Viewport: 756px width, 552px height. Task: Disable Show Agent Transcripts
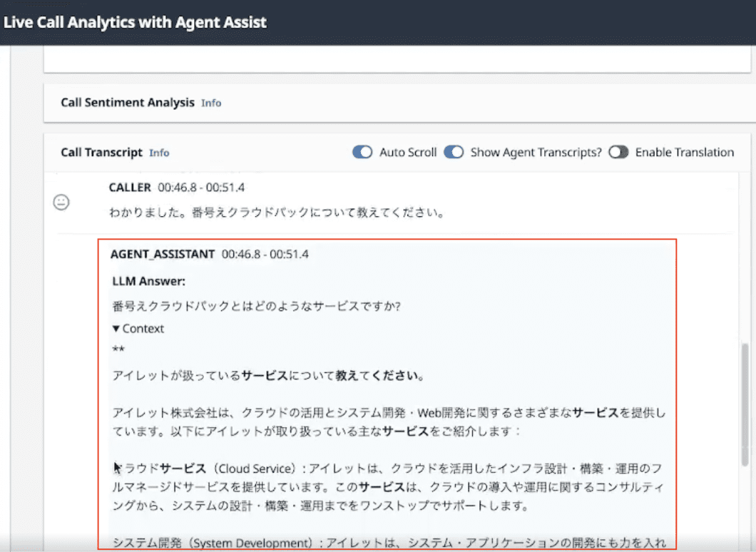pos(454,152)
